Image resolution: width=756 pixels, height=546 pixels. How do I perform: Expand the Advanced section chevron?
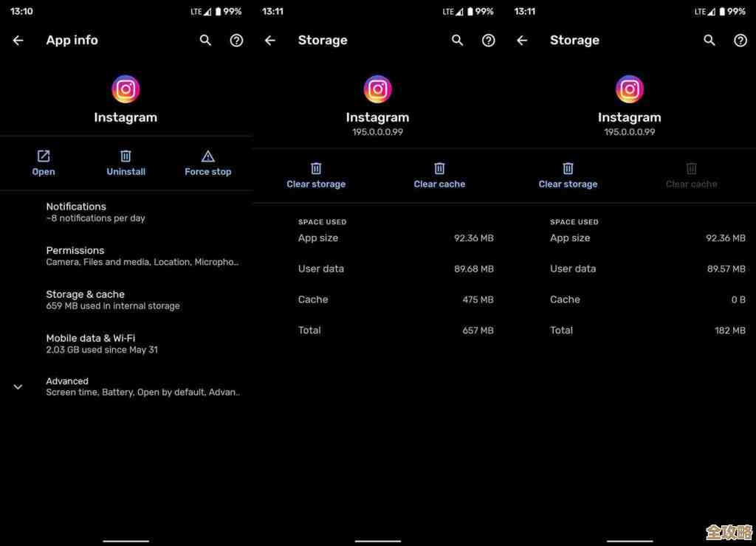(18, 387)
